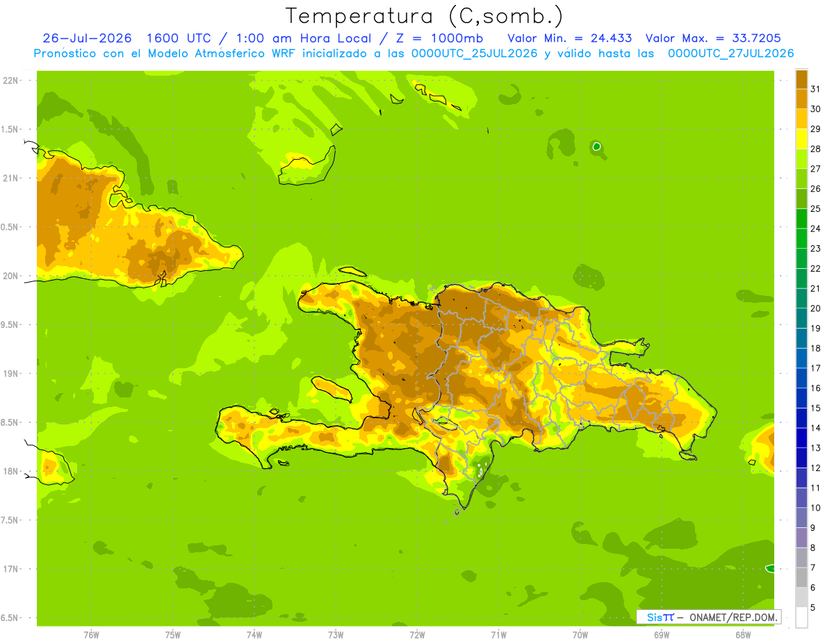This screenshot has width=834, height=644.
Task: Click the legend value "18"
Action: coord(815,348)
